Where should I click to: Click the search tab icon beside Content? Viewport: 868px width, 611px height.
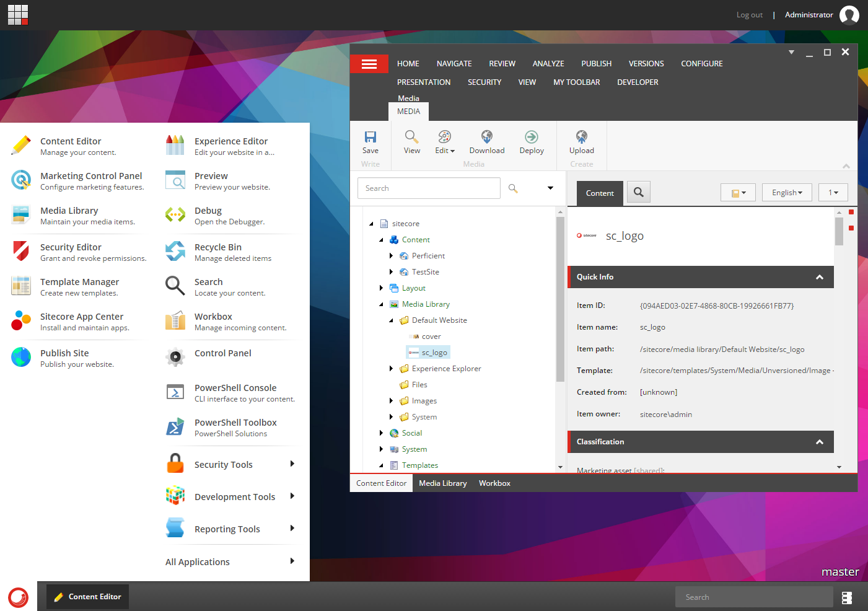(639, 192)
